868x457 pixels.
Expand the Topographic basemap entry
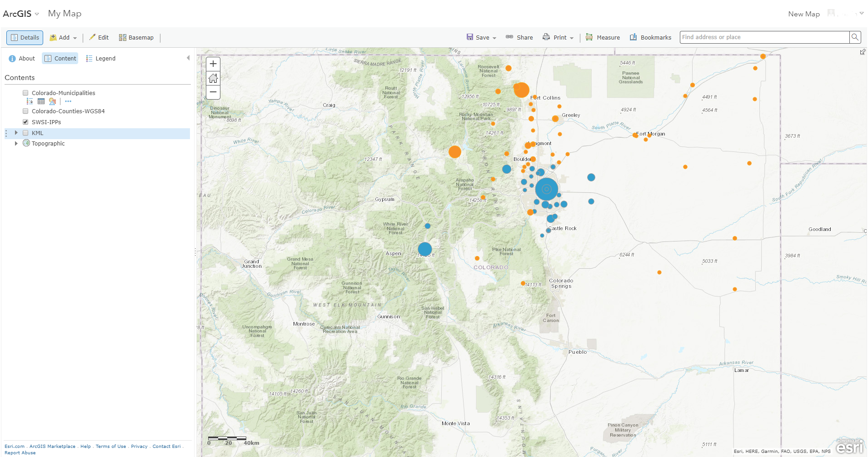(16, 143)
